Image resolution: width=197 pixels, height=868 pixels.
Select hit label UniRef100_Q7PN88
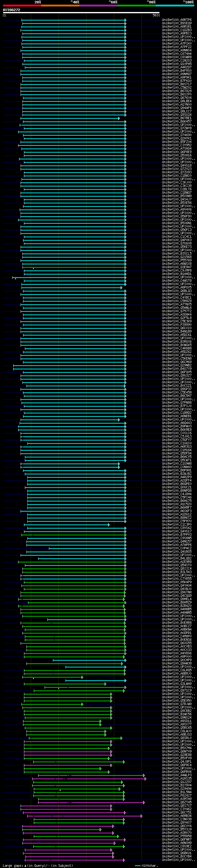(177, 403)
